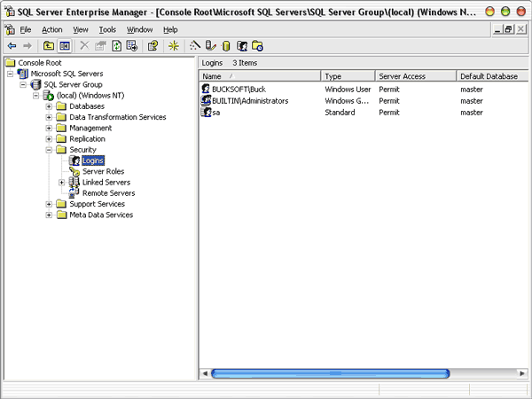Restore the inner MDI child window
The width and height of the screenshot is (532, 399).
click(x=508, y=29)
